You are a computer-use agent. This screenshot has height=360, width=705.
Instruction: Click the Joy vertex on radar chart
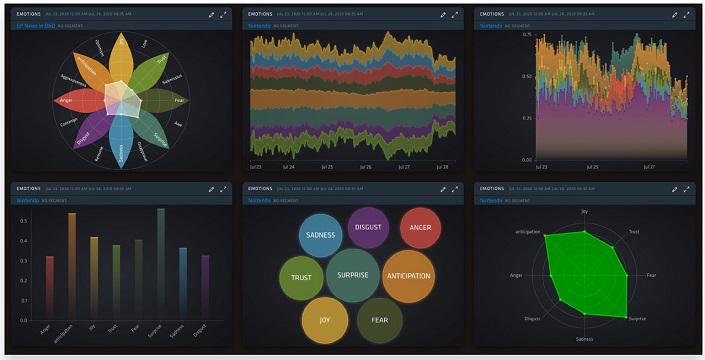click(x=585, y=231)
